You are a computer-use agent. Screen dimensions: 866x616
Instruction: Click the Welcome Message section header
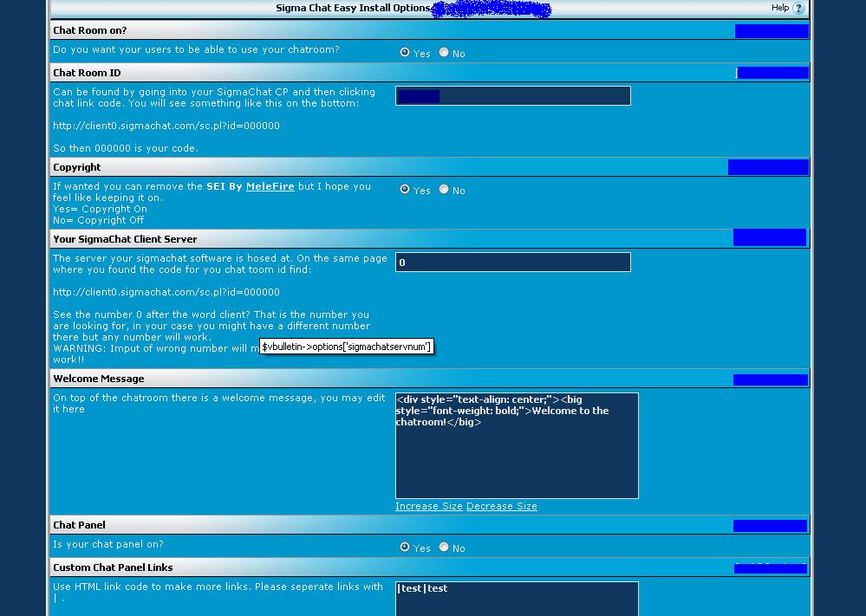tap(99, 379)
